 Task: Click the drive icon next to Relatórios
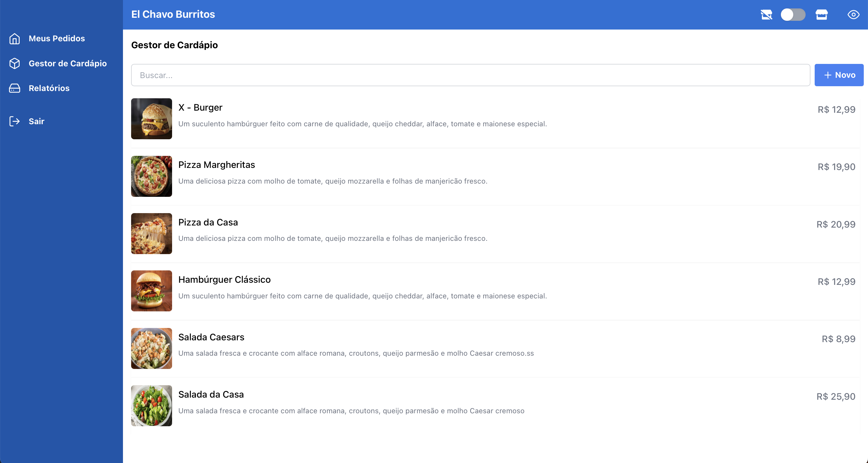(x=14, y=88)
